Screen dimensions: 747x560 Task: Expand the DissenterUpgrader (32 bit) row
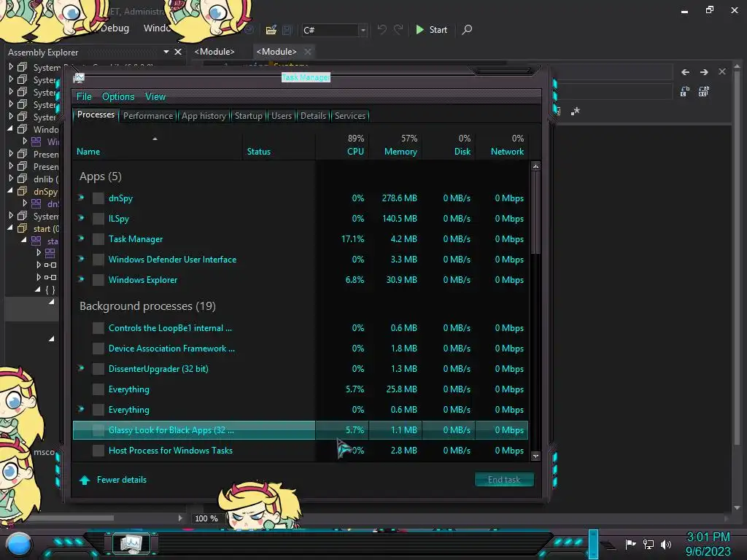82,367
